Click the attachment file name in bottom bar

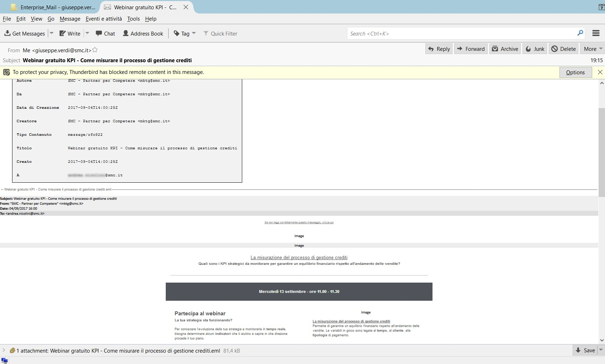135,350
